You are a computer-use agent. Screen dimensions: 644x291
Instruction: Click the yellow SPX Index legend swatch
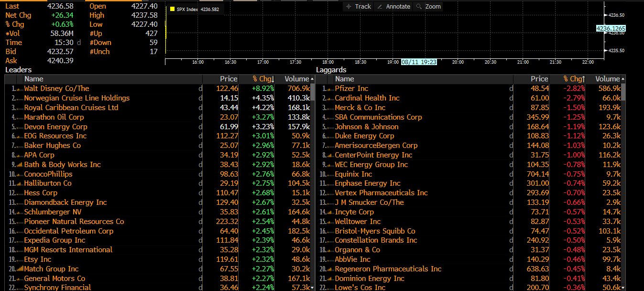pyautogui.click(x=172, y=9)
